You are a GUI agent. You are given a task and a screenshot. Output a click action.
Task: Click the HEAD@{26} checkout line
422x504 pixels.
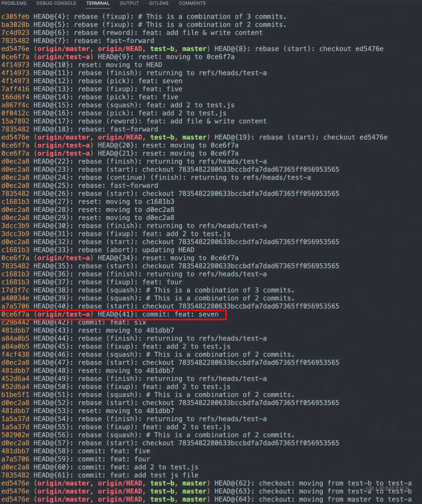coord(170,194)
